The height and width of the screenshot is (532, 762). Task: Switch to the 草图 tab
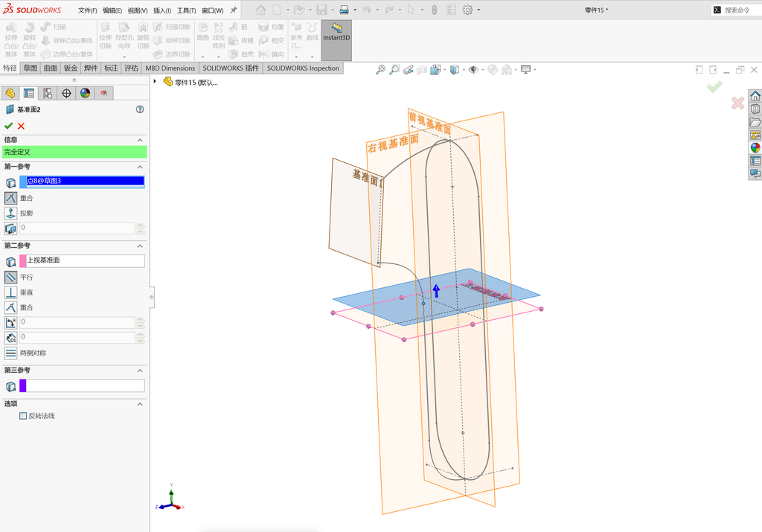30,68
